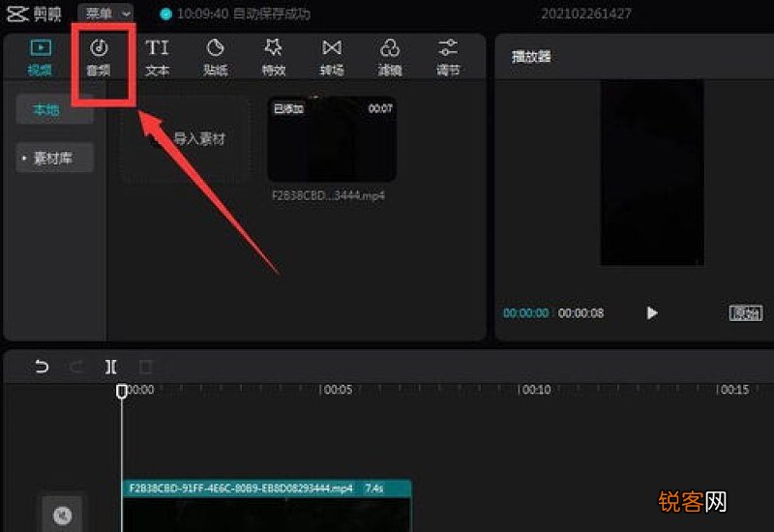Click the 00:00:08 total duration display

[x=581, y=312]
